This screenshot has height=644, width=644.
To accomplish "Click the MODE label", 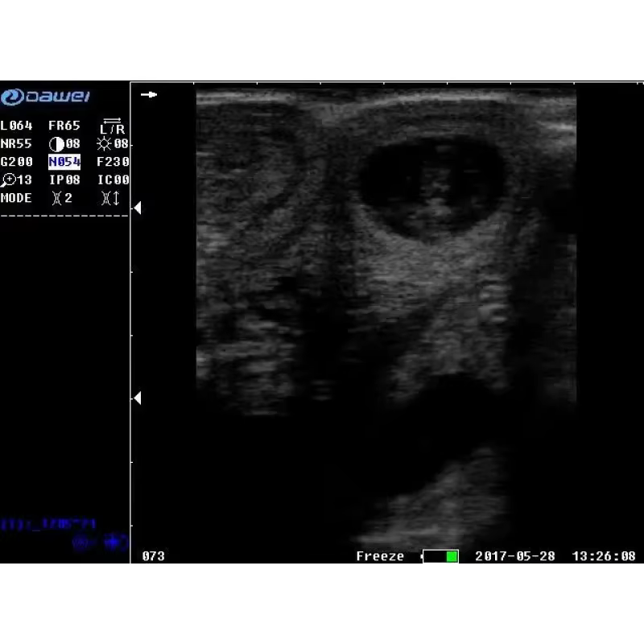I will click(x=16, y=198).
